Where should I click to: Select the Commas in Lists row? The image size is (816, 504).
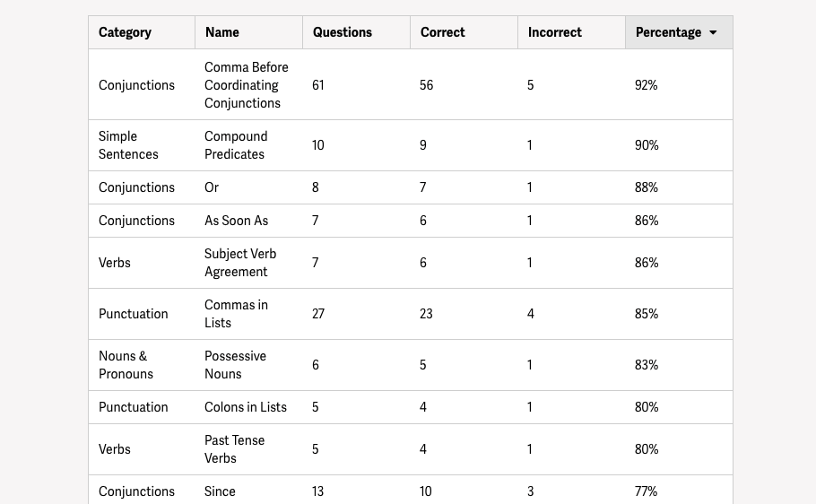(411, 314)
